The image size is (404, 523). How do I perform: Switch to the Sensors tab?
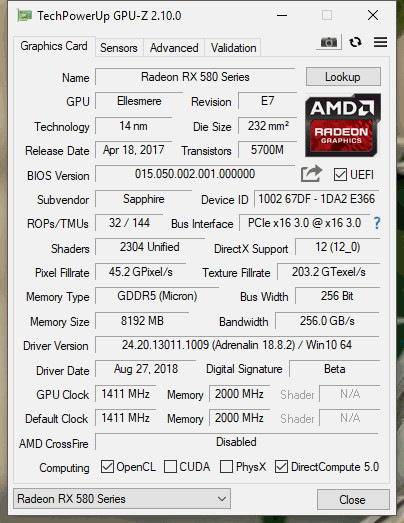[119, 48]
